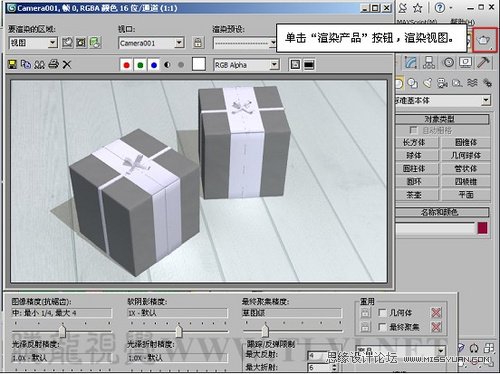Screen dimensions: 500x374
Task: Create a 几何球体 geosphere primitive
Action: coord(466,156)
